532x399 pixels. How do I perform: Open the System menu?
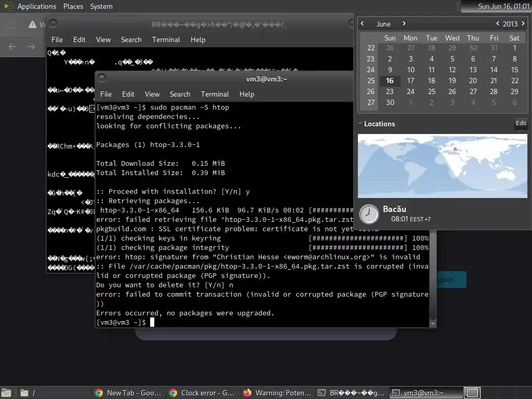point(101,6)
